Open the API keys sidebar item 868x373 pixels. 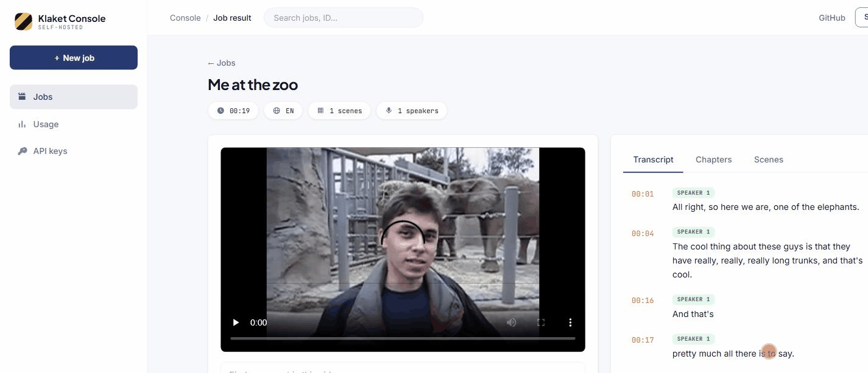74,151
